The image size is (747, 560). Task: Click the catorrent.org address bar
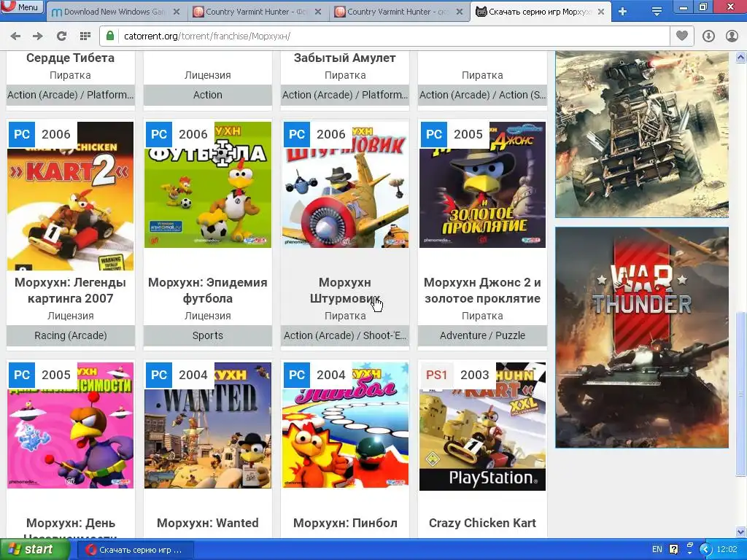point(384,36)
